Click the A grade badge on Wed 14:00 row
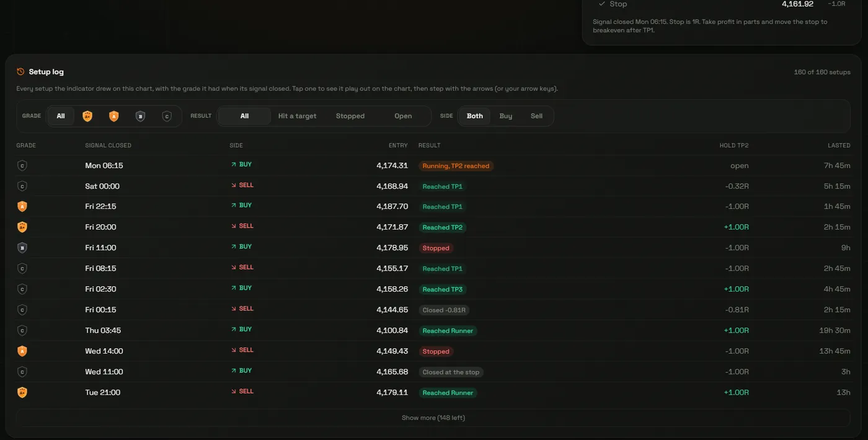This screenshot has width=868, height=440. (x=22, y=351)
